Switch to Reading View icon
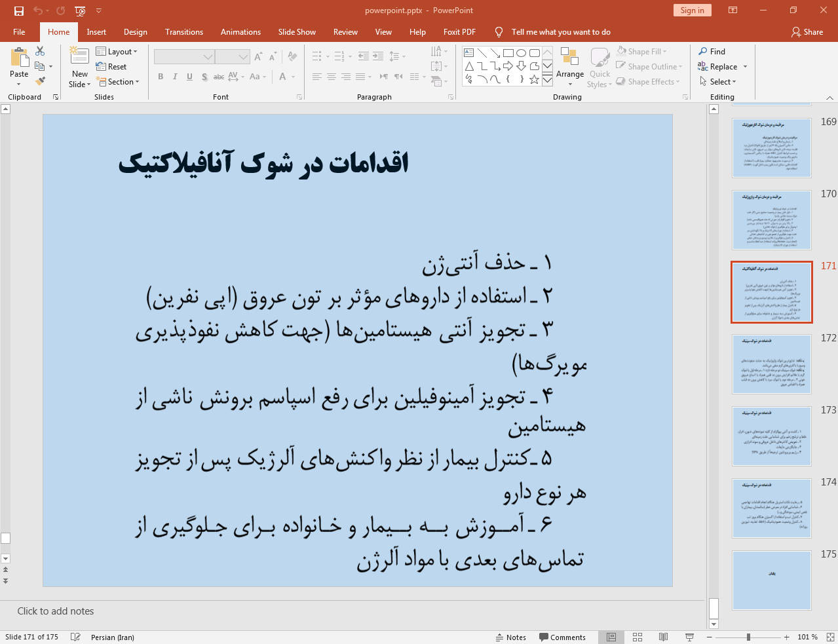 click(663, 637)
